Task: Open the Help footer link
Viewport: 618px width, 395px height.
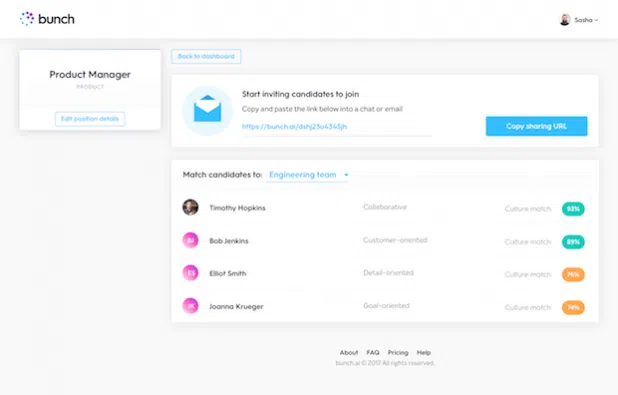Action: [424, 352]
